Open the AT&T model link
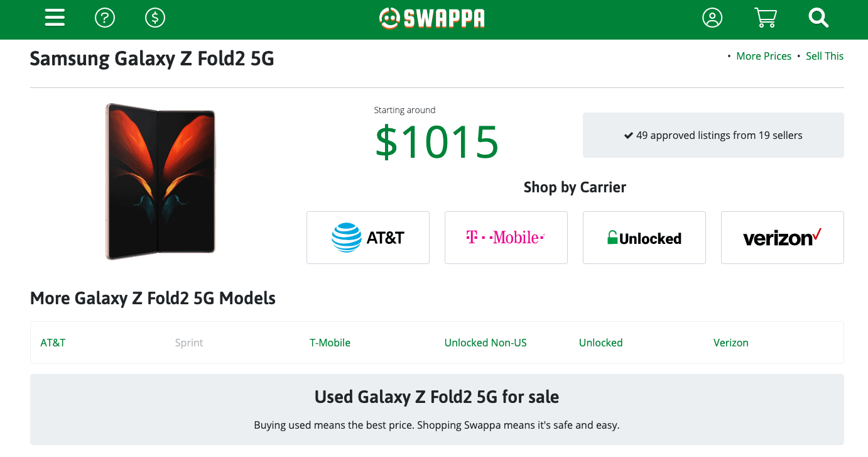The width and height of the screenshot is (868, 457). [x=53, y=343]
